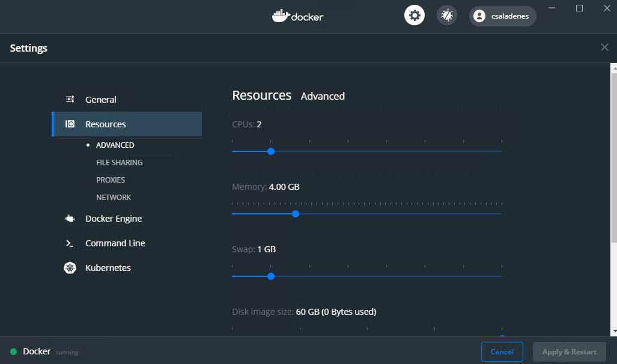
Task: Open the ADVANCED subsection
Action: coord(115,145)
